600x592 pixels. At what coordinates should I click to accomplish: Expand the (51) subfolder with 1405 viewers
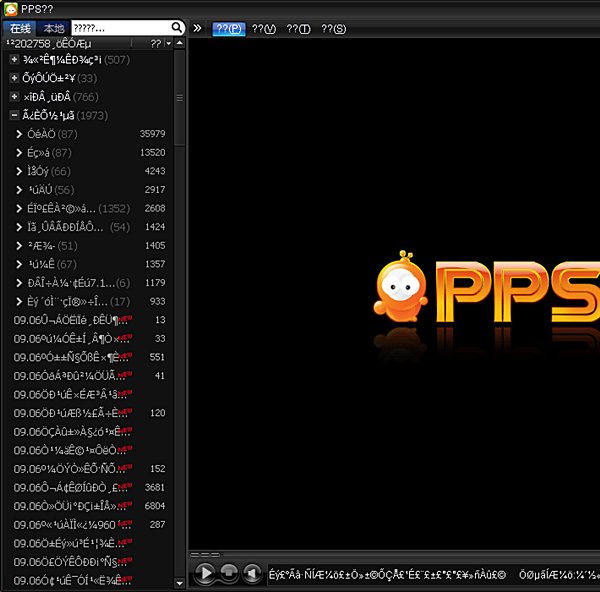pyautogui.click(x=19, y=245)
